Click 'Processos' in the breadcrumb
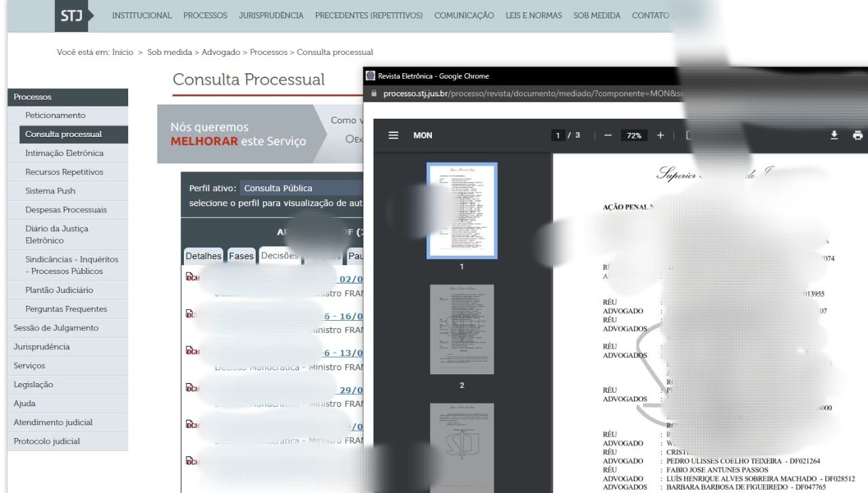This screenshot has width=868, height=493. (x=269, y=52)
